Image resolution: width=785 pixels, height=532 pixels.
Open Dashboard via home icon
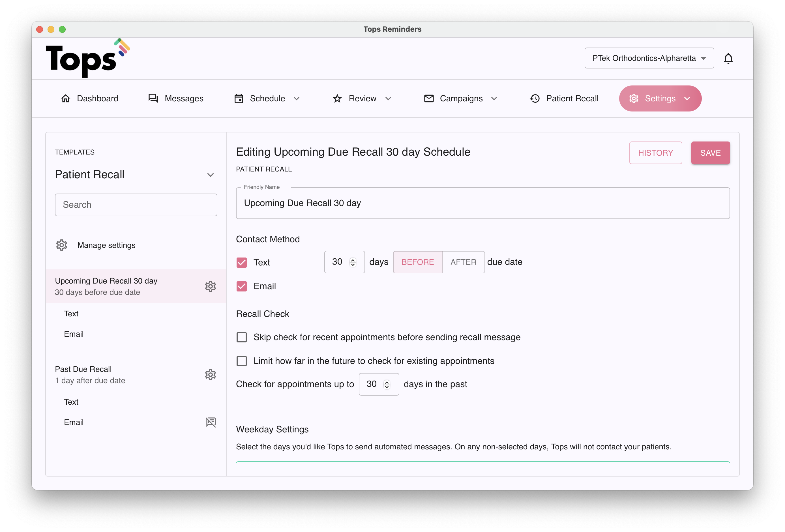click(x=66, y=98)
